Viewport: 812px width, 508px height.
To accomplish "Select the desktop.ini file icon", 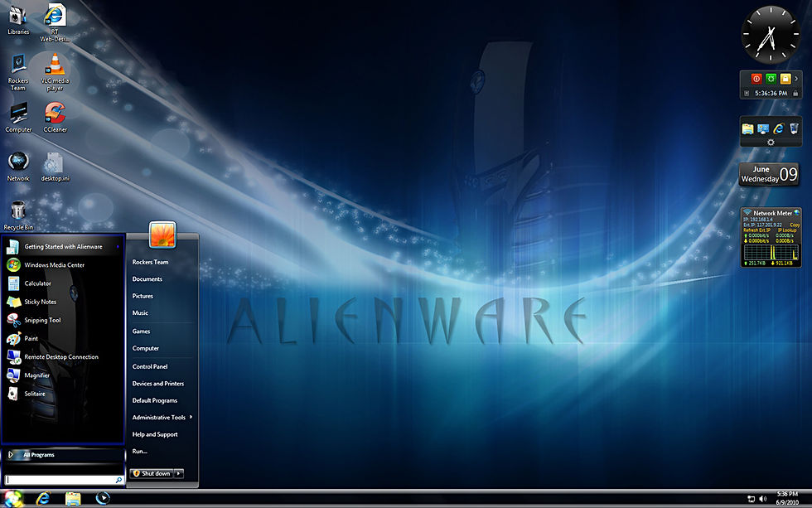I will 55,167.
